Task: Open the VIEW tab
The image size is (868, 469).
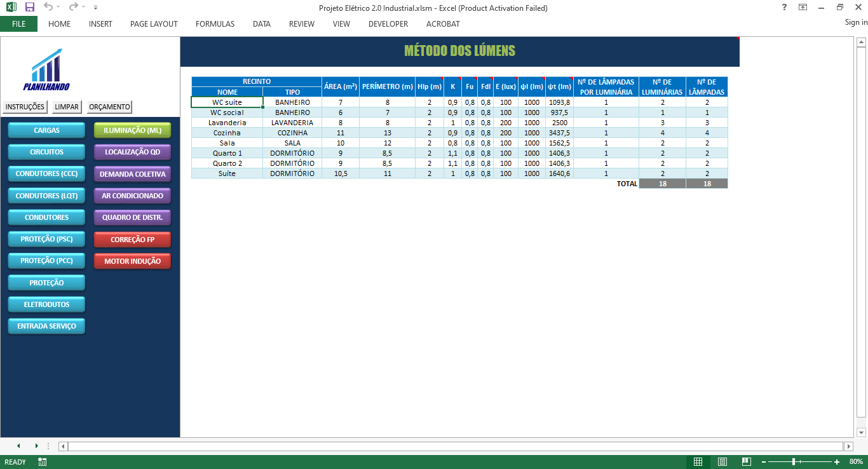Action: pos(341,24)
